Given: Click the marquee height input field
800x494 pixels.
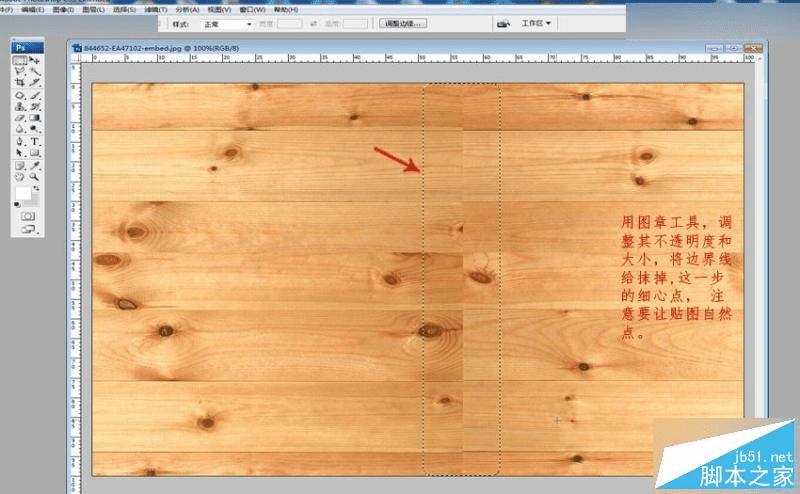Looking at the screenshot, I should tap(355, 24).
